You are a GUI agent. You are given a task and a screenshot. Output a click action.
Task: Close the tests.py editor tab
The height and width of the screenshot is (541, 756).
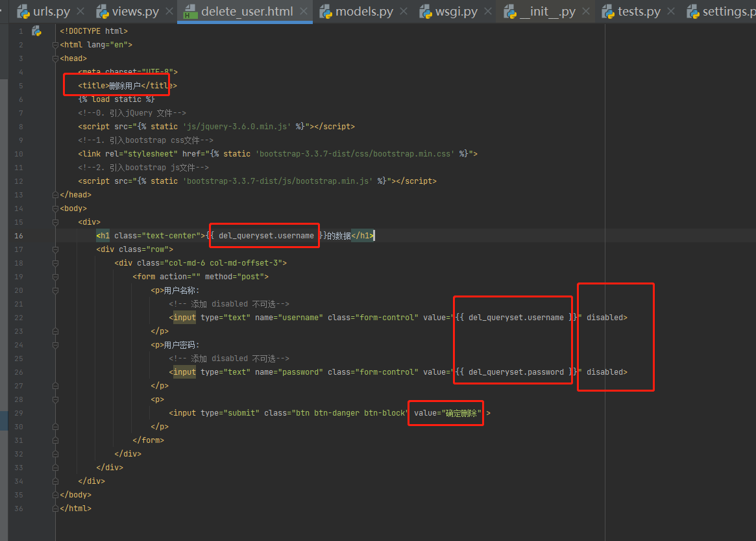tap(672, 11)
